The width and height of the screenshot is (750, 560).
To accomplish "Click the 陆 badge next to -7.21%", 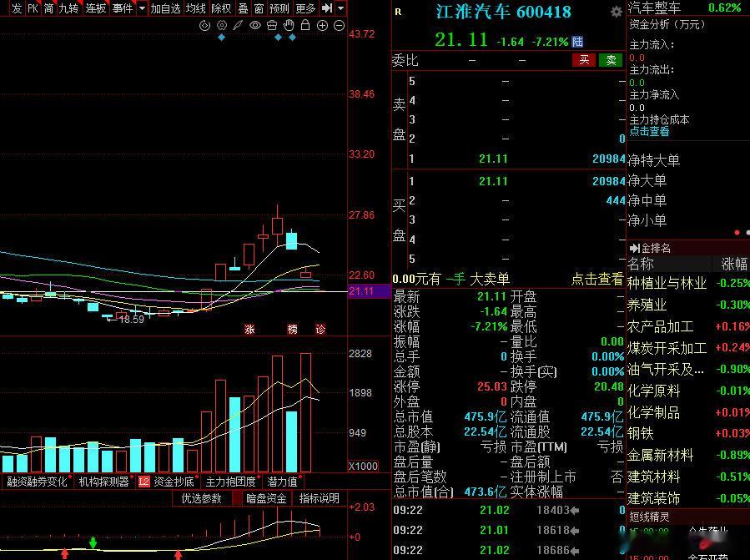I will (577, 42).
